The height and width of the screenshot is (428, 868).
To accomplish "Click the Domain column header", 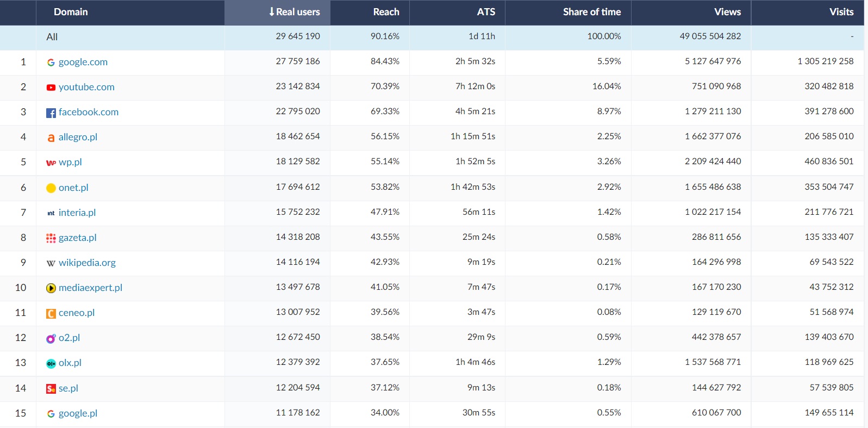I will click(x=71, y=12).
